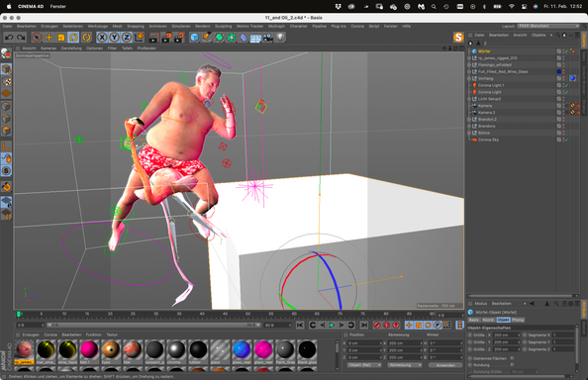Toggle visibility dots of Vorhang object
Screen dimensions: 588x380
pos(563,78)
